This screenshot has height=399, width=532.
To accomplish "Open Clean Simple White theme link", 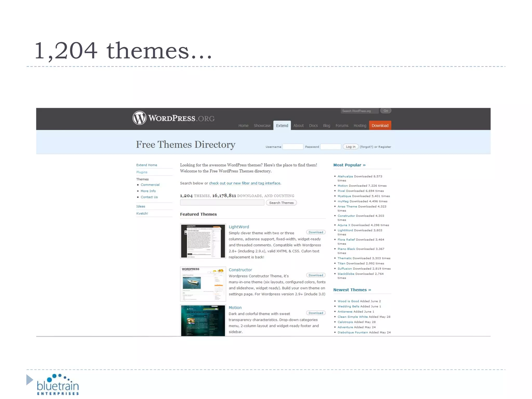I will coord(353,317).
